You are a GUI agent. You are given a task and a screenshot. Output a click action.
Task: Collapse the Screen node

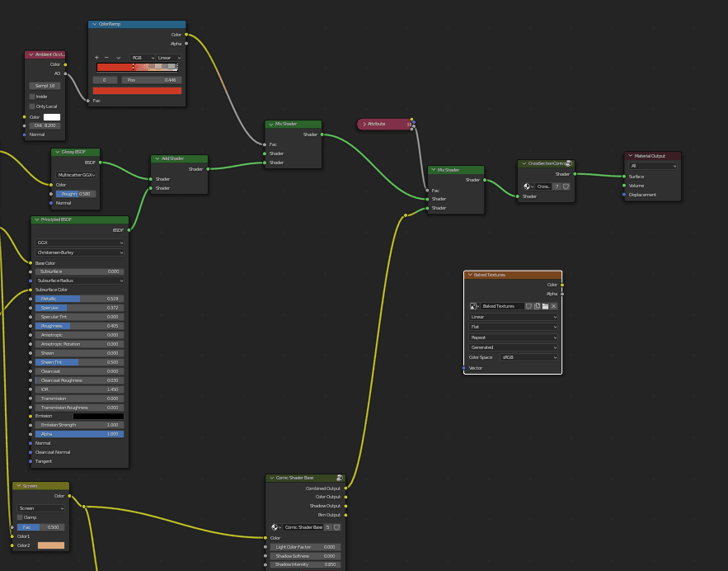tap(19, 486)
